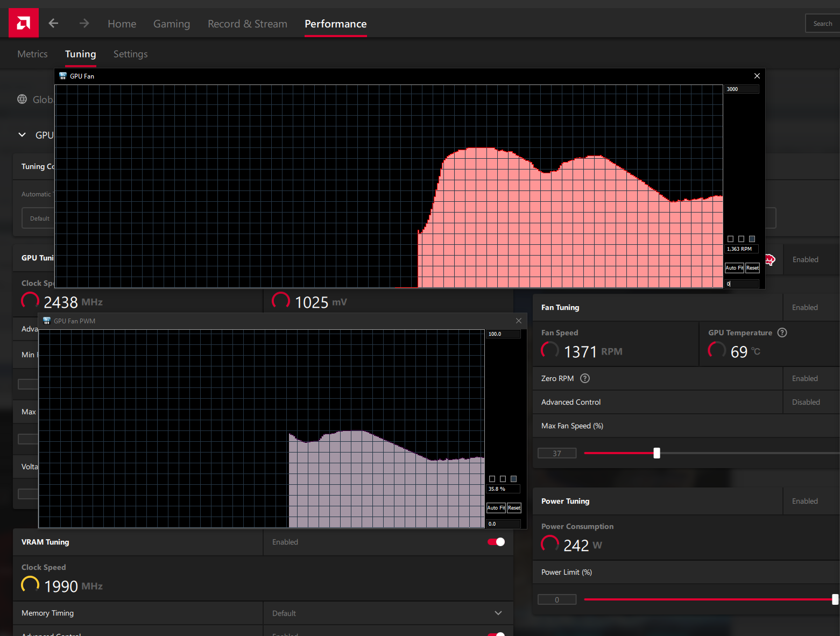Click the Enabled label in the Fan Tuning row

click(805, 307)
